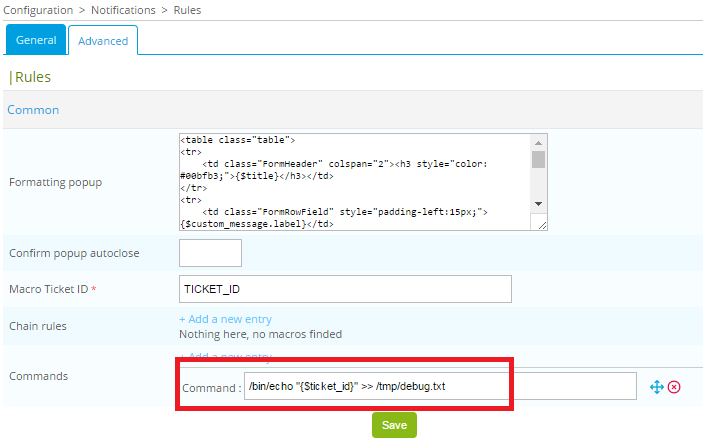Viewport: 703px width, 447px height.
Task: Focus the Confirm popup autoclose field
Action: [x=209, y=253]
